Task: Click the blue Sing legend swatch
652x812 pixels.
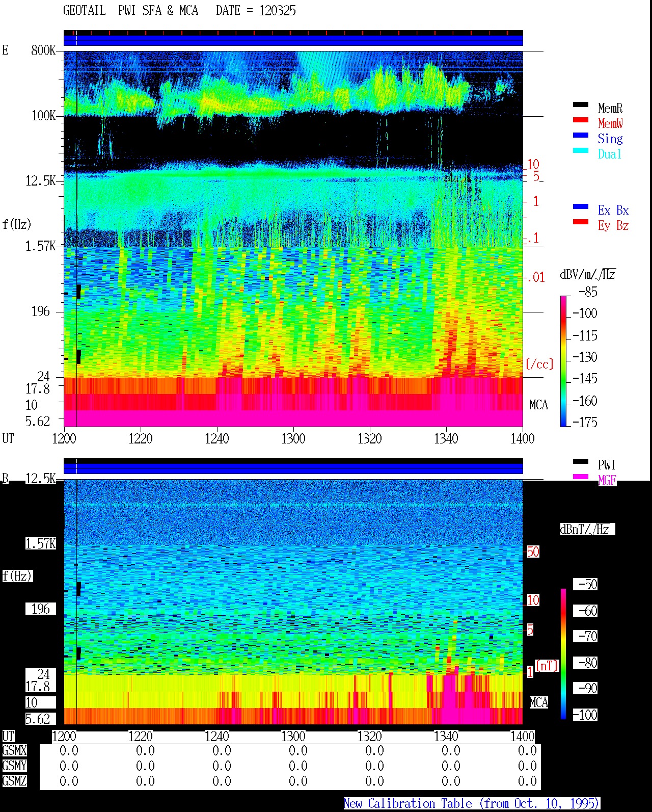Action: [581, 136]
